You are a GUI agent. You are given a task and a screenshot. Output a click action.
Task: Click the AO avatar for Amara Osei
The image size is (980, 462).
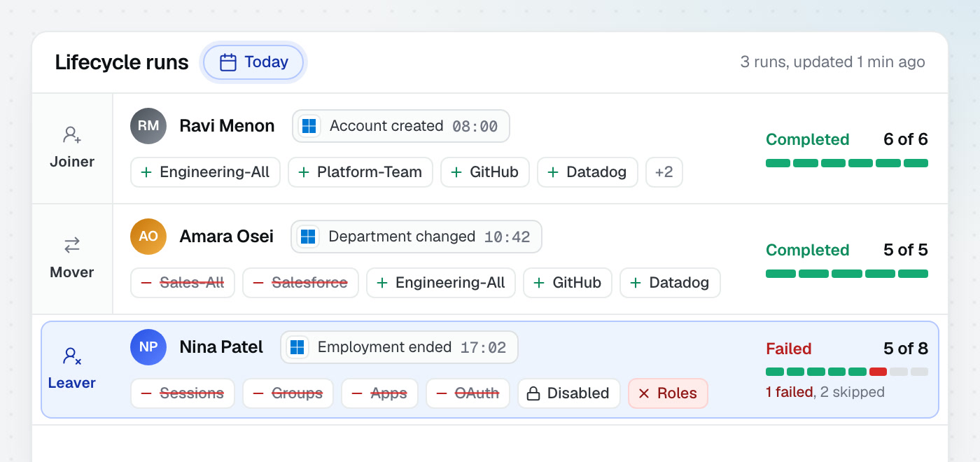tap(148, 237)
